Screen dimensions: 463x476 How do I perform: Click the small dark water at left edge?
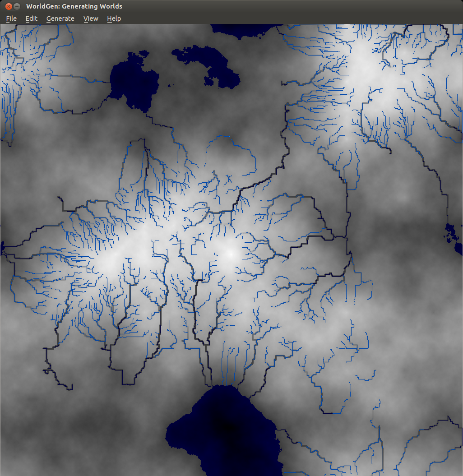2,247
